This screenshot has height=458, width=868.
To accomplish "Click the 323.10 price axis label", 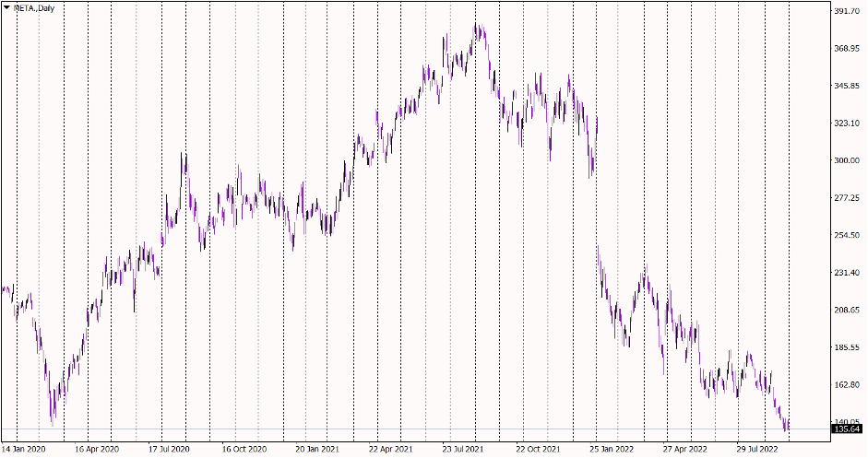I will pyautogui.click(x=847, y=123).
